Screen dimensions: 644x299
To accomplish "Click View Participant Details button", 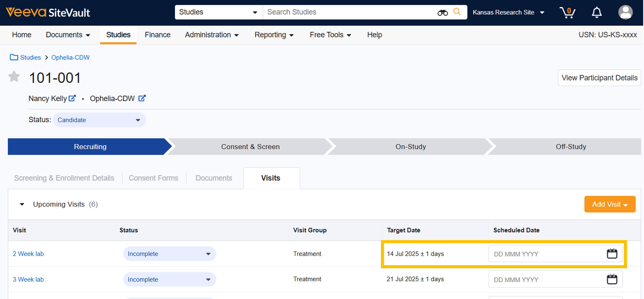I will coord(599,78).
